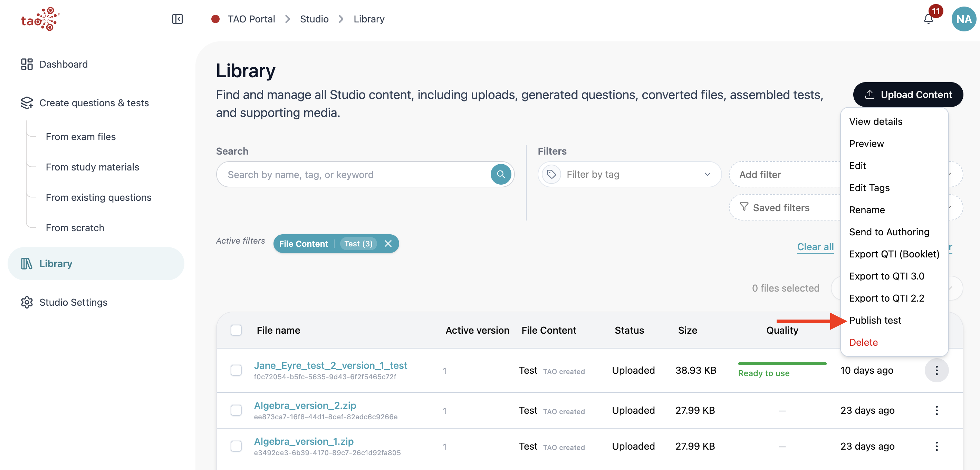Screen dimensions: 980x470
Task: Click the TAO logo
Action: (40, 19)
